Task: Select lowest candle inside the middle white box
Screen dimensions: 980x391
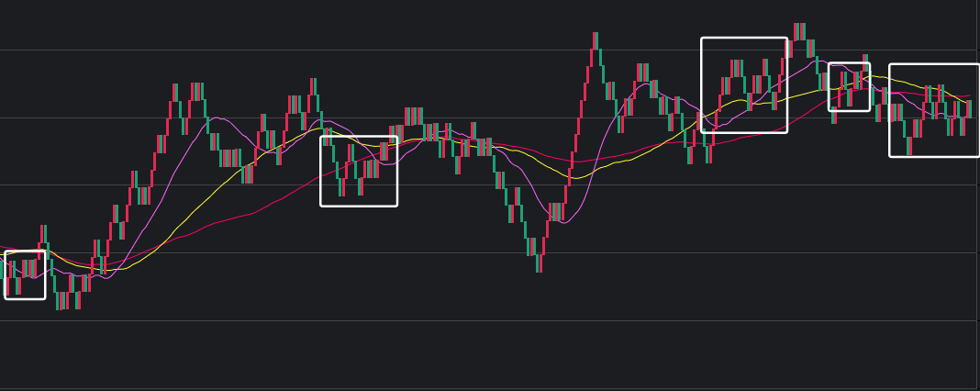Action: (x=341, y=186)
